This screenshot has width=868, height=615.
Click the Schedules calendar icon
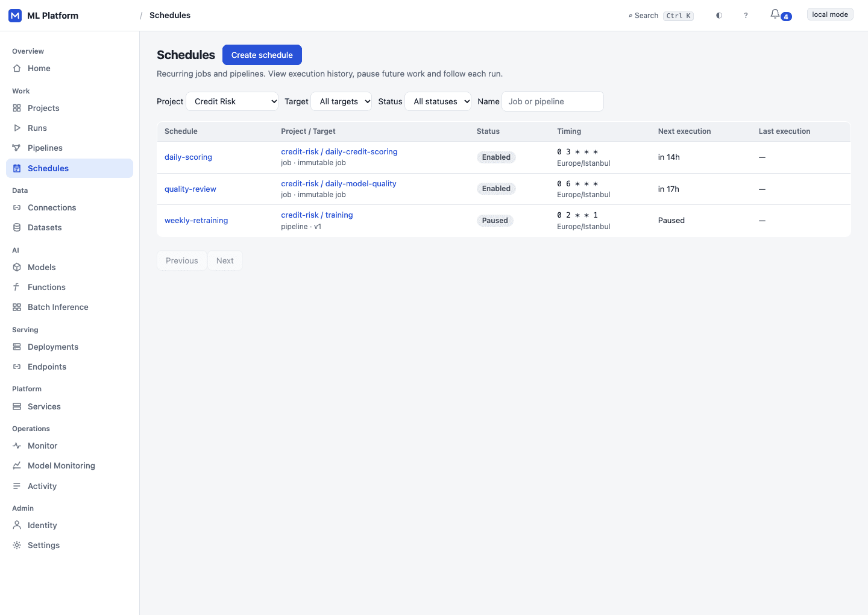(x=17, y=168)
